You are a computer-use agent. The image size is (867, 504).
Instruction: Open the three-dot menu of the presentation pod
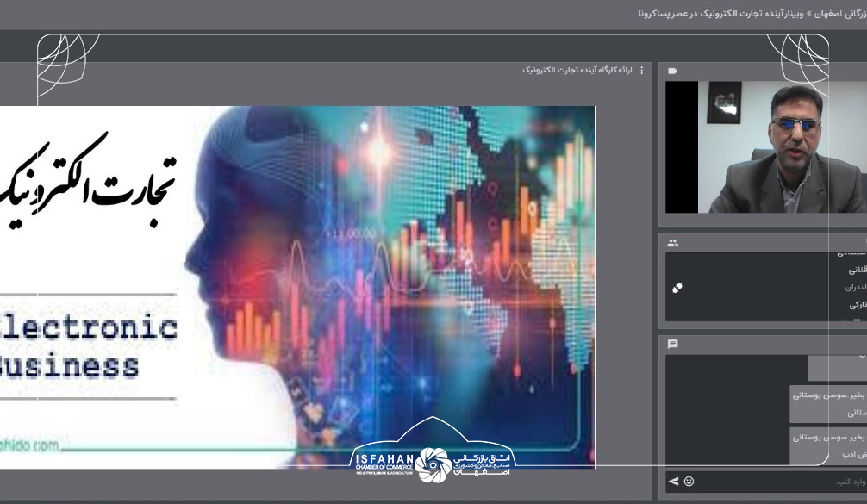pos(641,70)
